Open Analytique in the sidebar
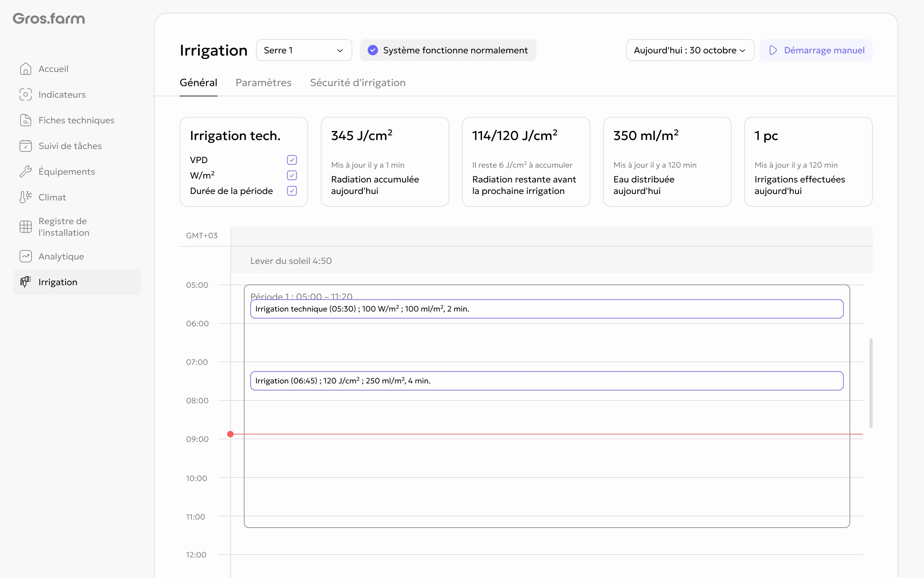This screenshot has height=578, width=924. [77, 257]
